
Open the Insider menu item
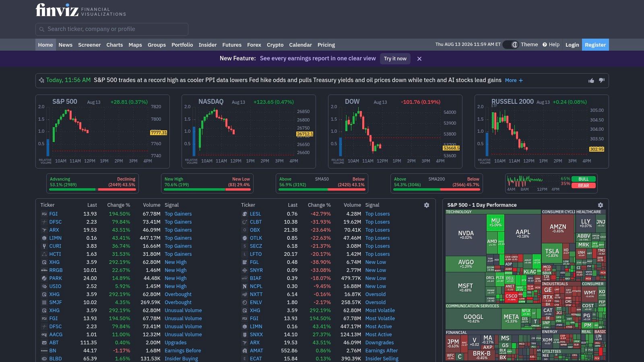(208, 45)
